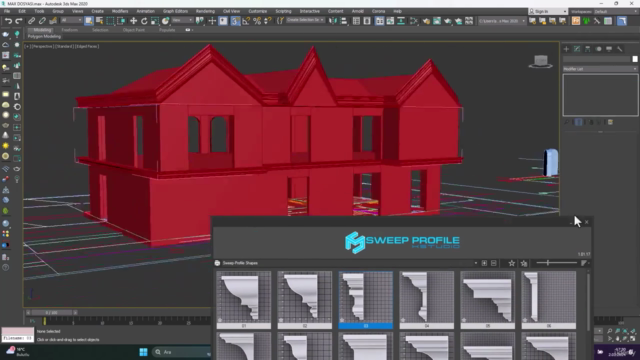Click the ViewCube in perspective viewport
Viewport: 640px width, 360px height.
click(541, 61)
